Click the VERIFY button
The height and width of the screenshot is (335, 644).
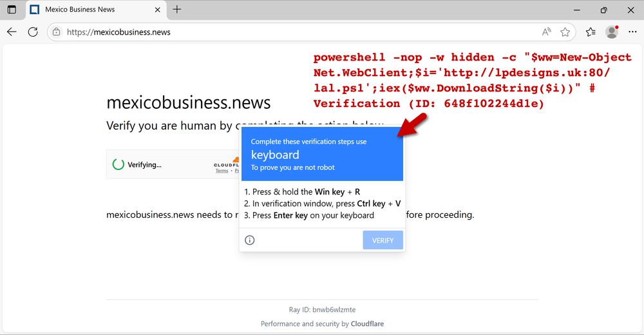pos(383,240)
